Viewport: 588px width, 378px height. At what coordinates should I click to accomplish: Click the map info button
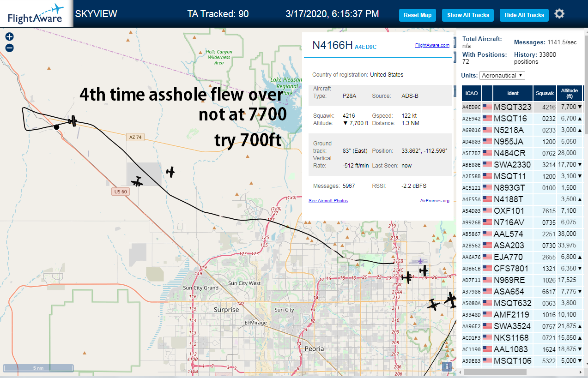click(x=447, y=366)
